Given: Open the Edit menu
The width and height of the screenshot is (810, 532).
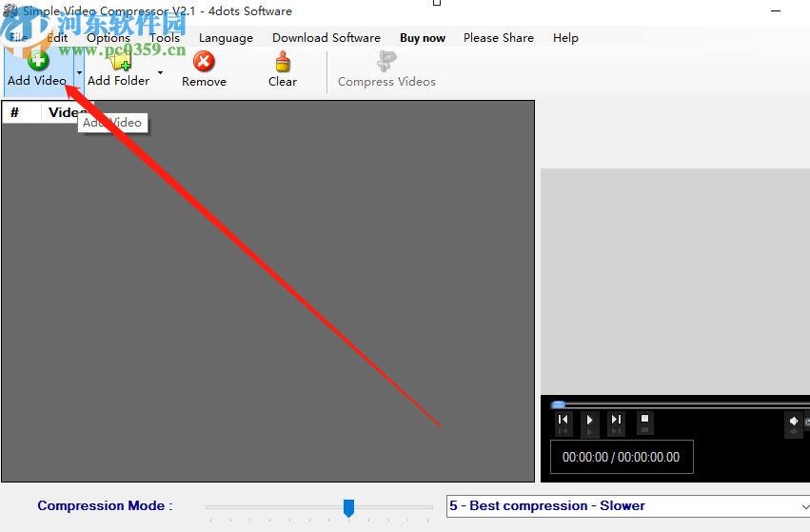Looking at the screenshot, I should (57, 38).
